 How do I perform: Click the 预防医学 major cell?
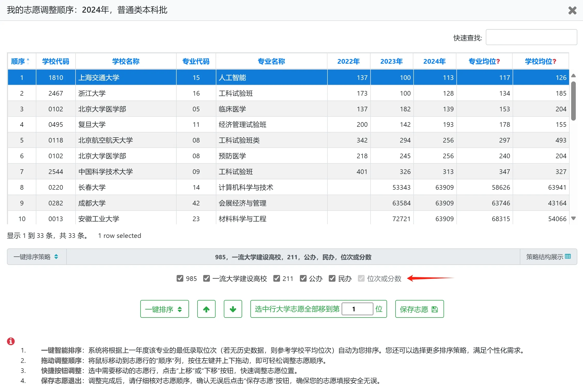[272, 156]
